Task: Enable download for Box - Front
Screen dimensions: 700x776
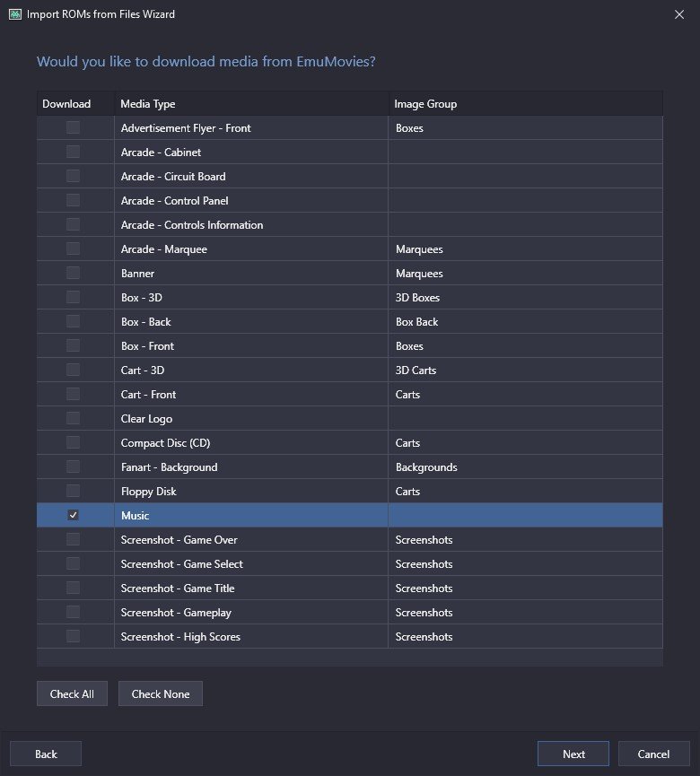Action: [73, 345]
